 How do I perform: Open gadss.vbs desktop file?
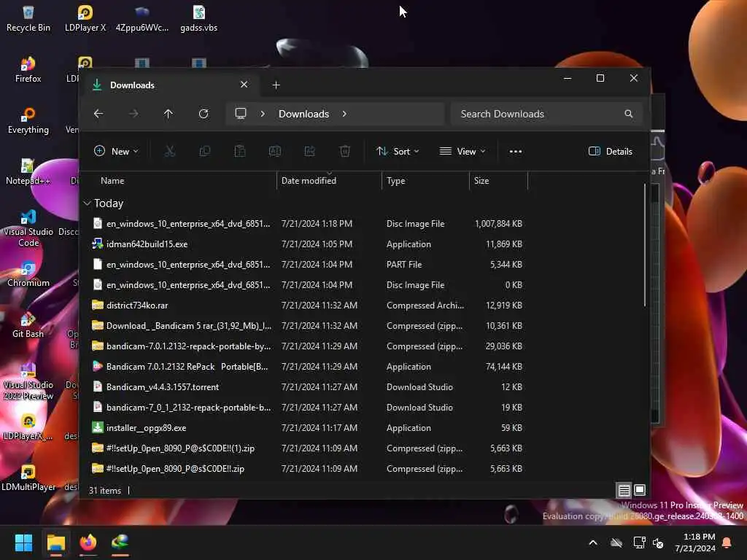point(198,18)
